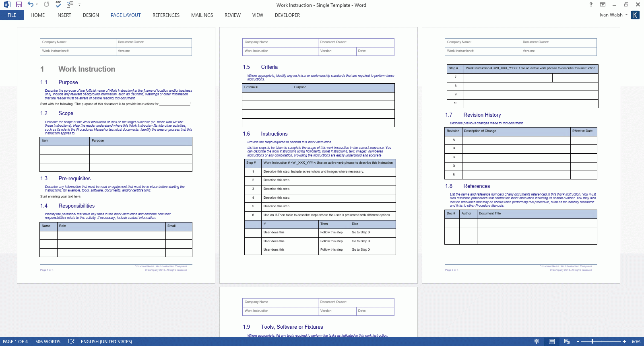
Task: Open Customize Quick Access Toolbar dropdown
Action: [x=79, y=5]
